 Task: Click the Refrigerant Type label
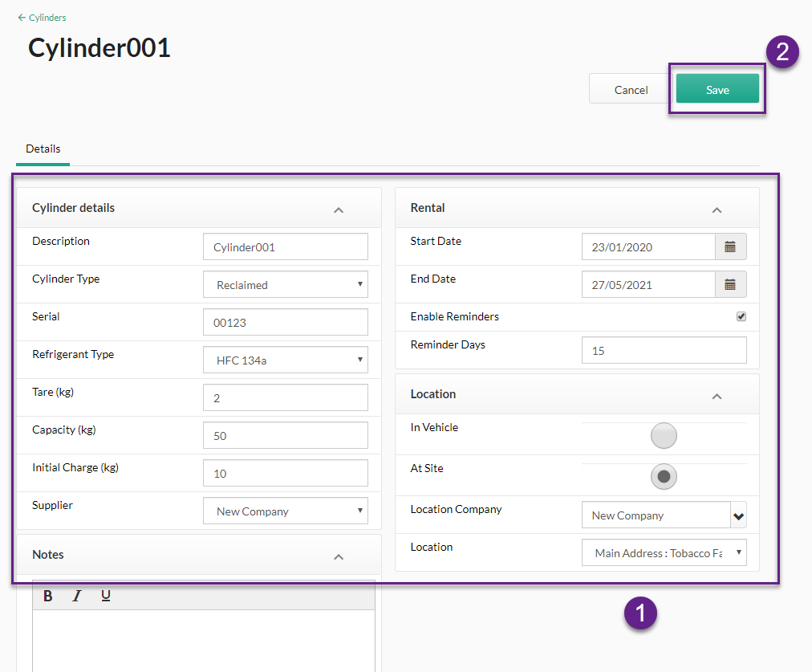click(73, 354)
